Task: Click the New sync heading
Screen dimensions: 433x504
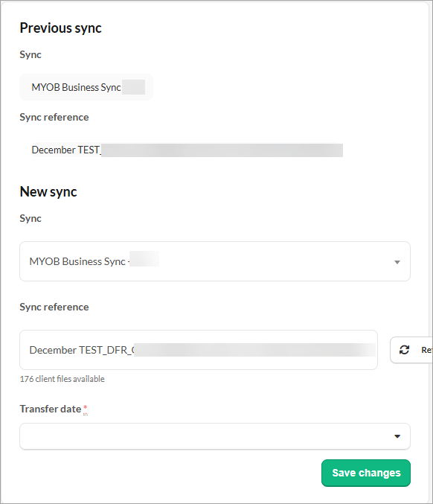Action: coord(48,192)
